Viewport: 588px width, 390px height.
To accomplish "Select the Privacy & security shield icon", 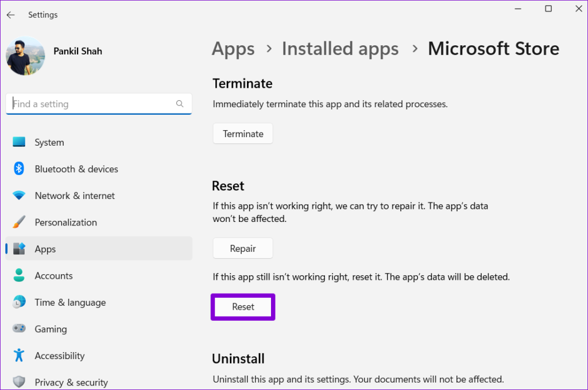I will [x=19, y=382].
